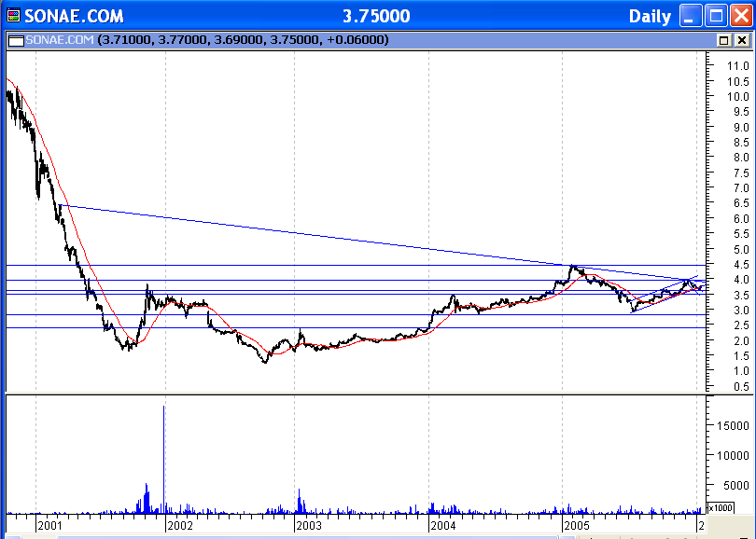756x539 pixels.
Task: Click the 2002 date axis label
Action: (x=180, y=525)
